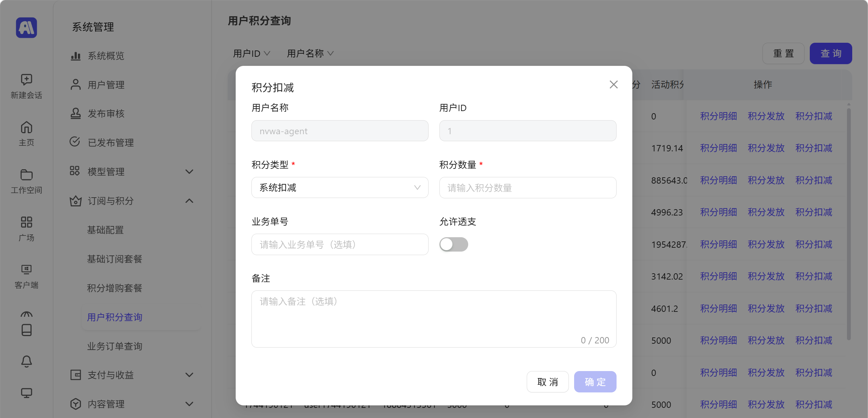868x418 pixels.
Task: Open the 新建会话 new chat icon
Action: (26, 80)
